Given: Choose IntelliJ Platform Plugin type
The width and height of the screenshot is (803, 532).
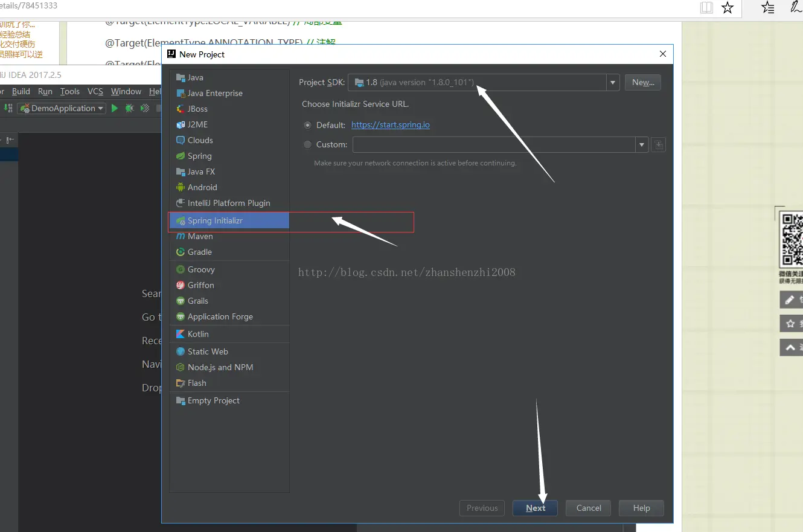Looking at the screenshot, I should pos(229,203).
